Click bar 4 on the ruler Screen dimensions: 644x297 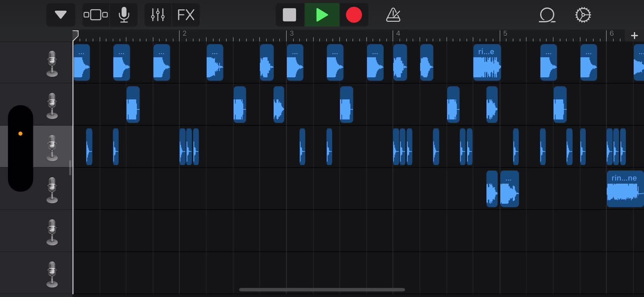click(398, 34)
